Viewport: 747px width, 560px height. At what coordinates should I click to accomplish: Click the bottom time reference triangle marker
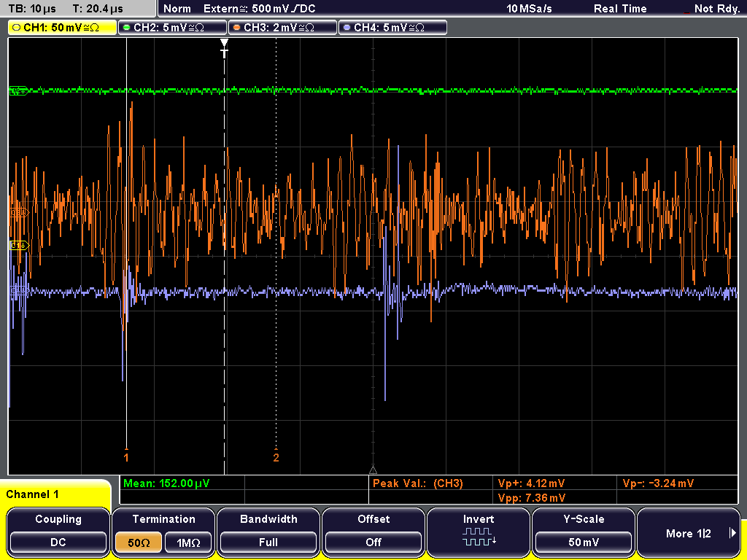[373, 470]
